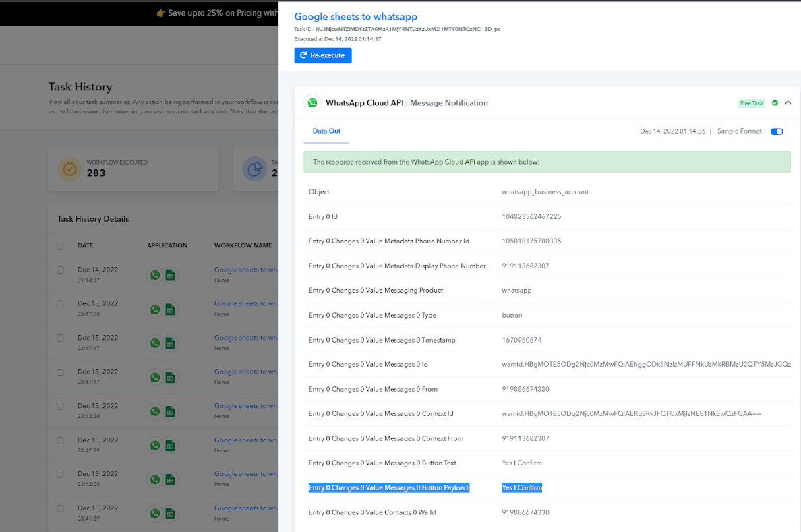Click Google Sheets icon in the 23:47:20 row

pos(170,309)
